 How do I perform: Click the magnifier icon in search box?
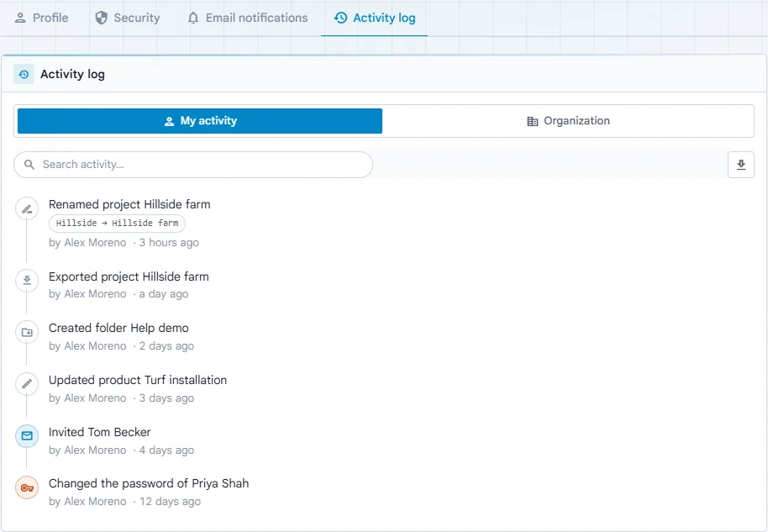(29, 165)
